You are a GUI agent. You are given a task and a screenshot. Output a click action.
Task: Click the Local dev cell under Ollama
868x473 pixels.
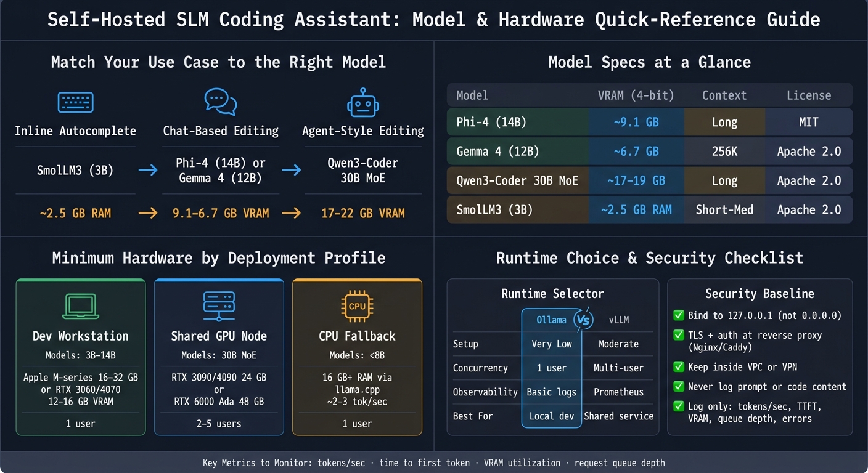(x=551, y=416)
